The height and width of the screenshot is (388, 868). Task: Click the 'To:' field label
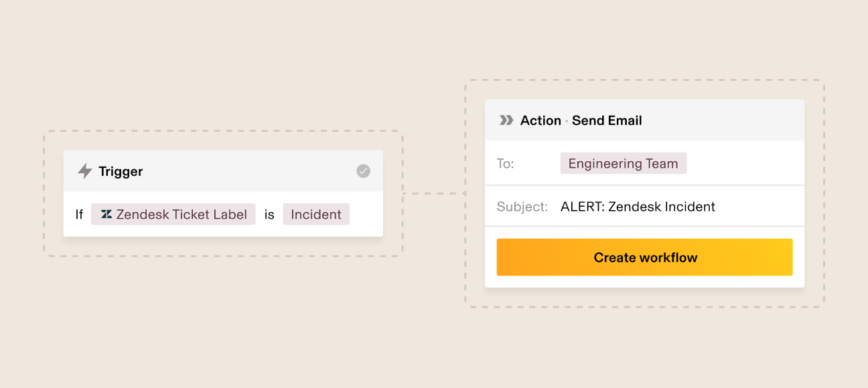(x=506, y=164)
